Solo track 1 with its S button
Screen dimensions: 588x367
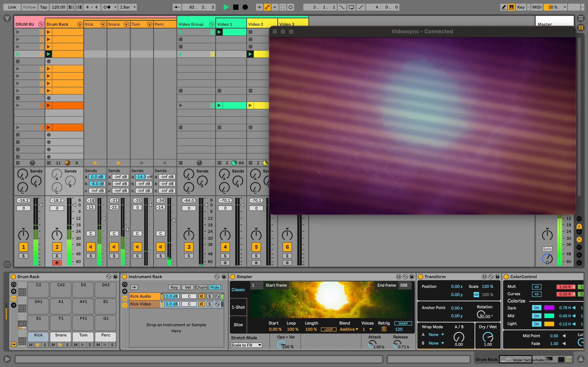(x=23, y=256)
